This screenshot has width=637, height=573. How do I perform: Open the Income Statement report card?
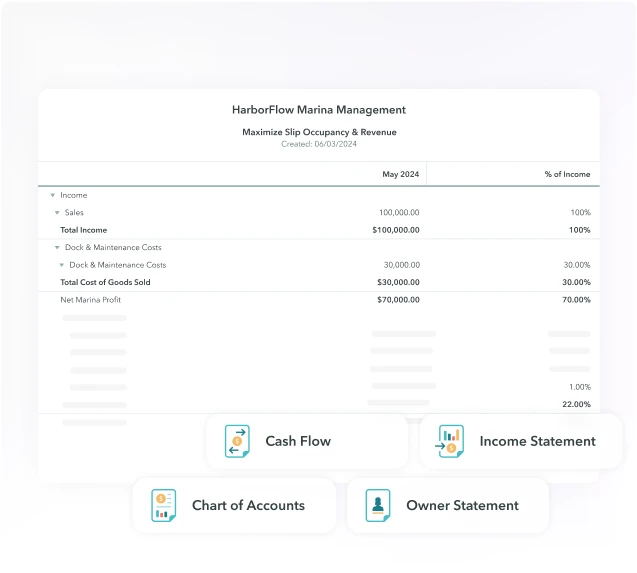click(x=521, y=441)
